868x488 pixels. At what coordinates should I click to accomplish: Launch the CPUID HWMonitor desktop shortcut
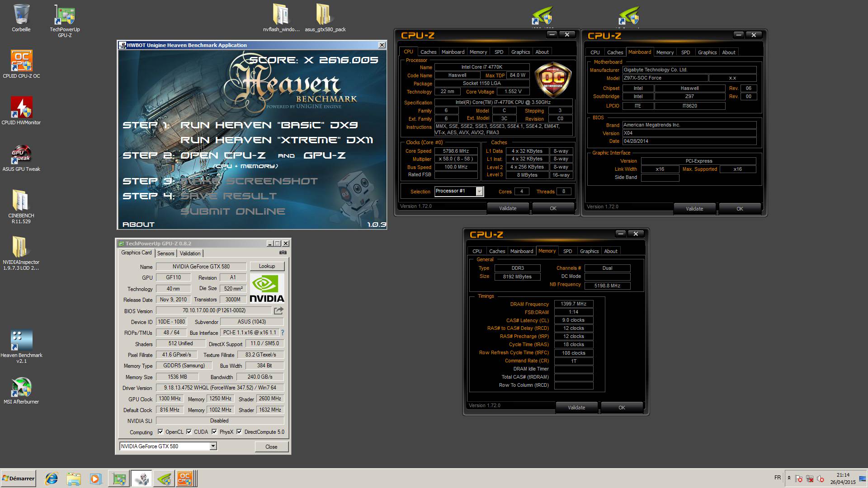tap(21, 111)
